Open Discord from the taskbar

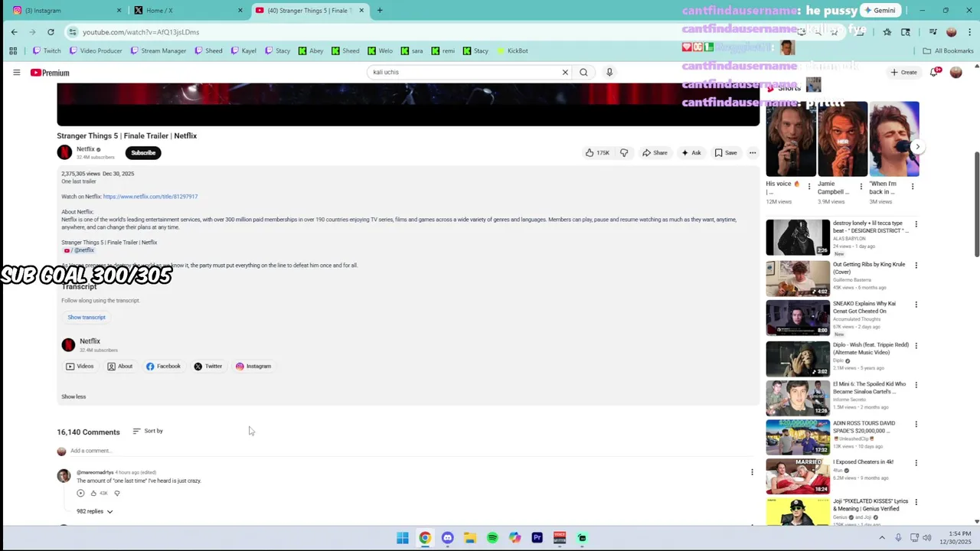point(447,538)
